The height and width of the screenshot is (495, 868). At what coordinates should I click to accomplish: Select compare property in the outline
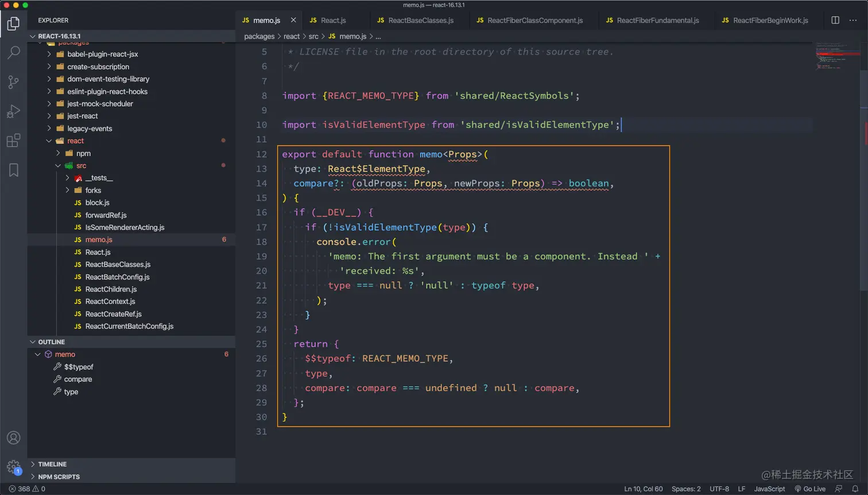coord(131,379)
